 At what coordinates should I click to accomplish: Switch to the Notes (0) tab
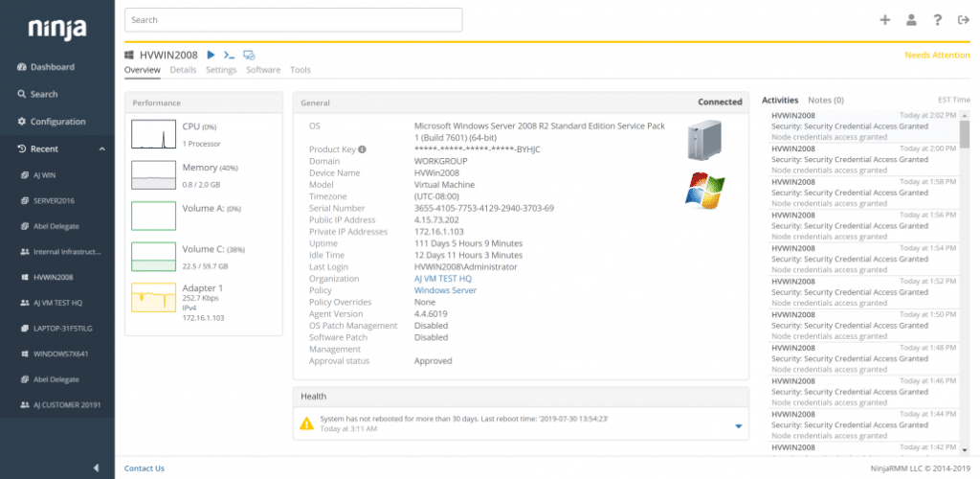[x=826, y=100]
